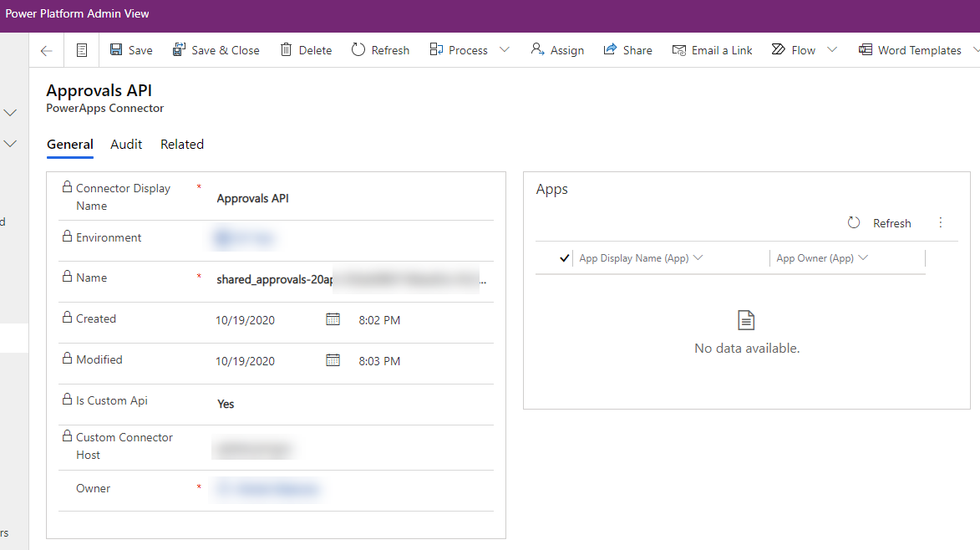Navigate back using the arrow icon
The height and width of the screenshot is (550, 980).
[46, 50]
